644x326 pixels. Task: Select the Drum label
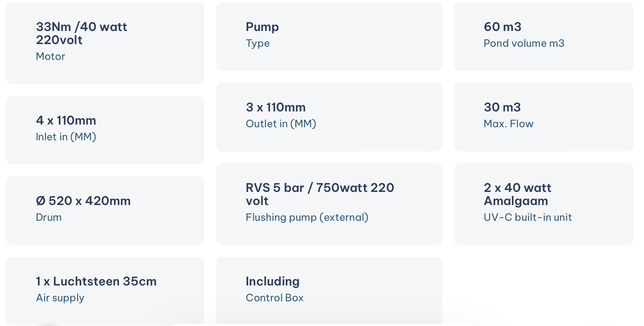pos(49,217)
